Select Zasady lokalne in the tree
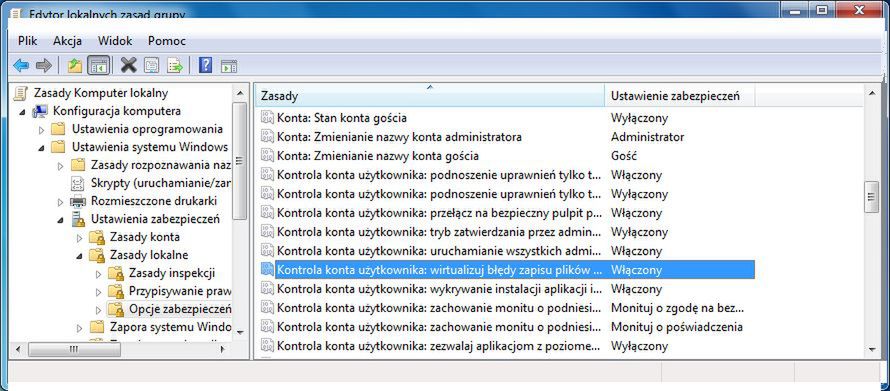890x391 pixels. tap(149, 255)
